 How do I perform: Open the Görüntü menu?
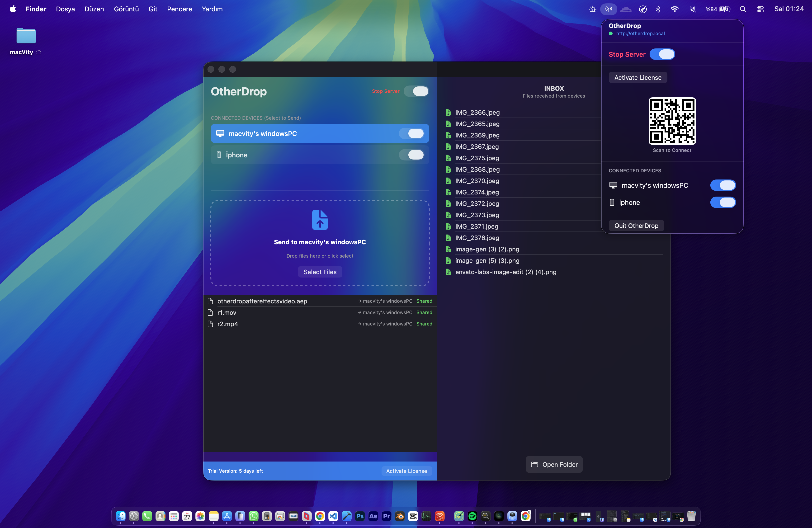126,9
